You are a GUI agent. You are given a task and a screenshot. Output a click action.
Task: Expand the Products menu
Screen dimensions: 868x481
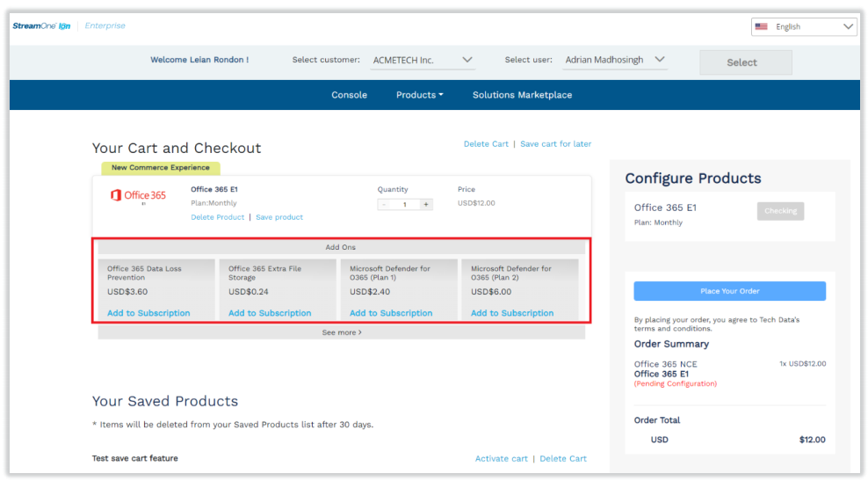tap(420, 95)
